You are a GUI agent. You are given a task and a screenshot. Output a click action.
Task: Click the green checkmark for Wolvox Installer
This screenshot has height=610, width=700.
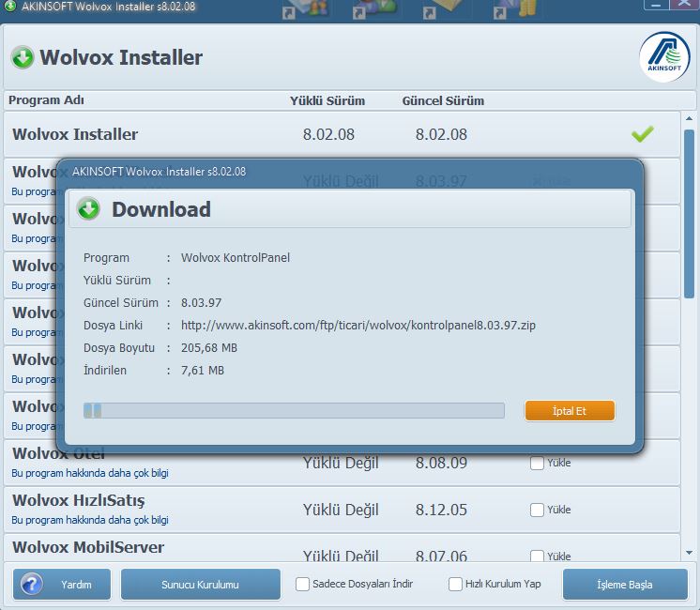pos(643,134)
